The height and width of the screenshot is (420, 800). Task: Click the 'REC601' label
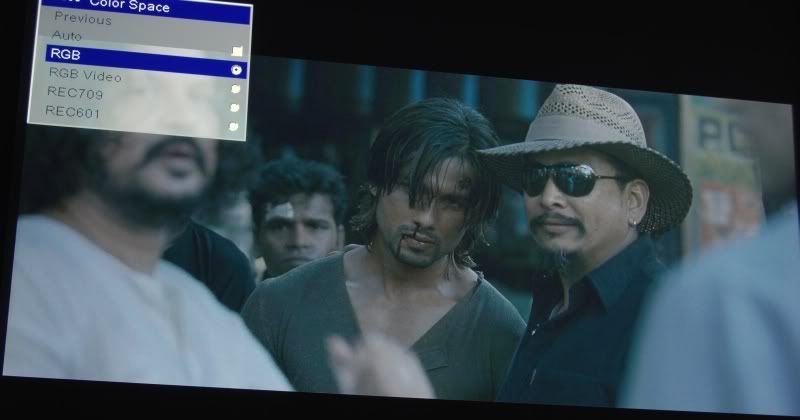pyautogui.click(x=72, y=112)
